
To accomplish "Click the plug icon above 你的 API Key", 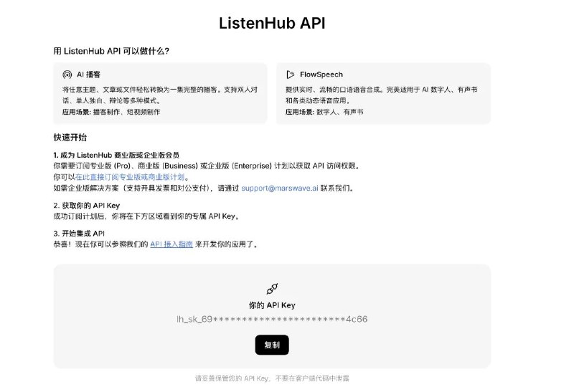I will tap(272, 289).
